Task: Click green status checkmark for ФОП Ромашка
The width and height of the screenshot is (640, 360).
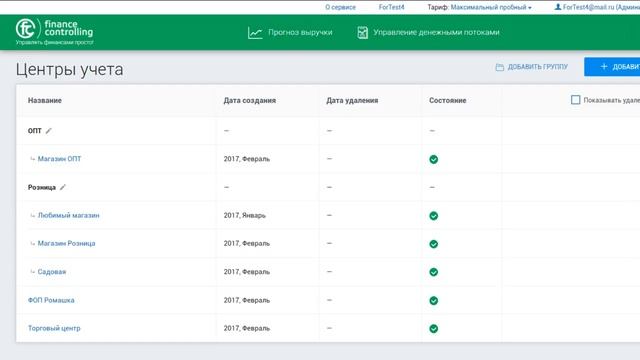Action: [x=433, y=300]
